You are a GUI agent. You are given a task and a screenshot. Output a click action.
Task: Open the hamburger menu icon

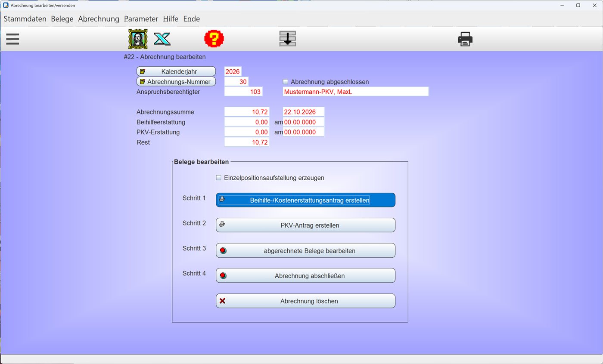pos(12,39)
